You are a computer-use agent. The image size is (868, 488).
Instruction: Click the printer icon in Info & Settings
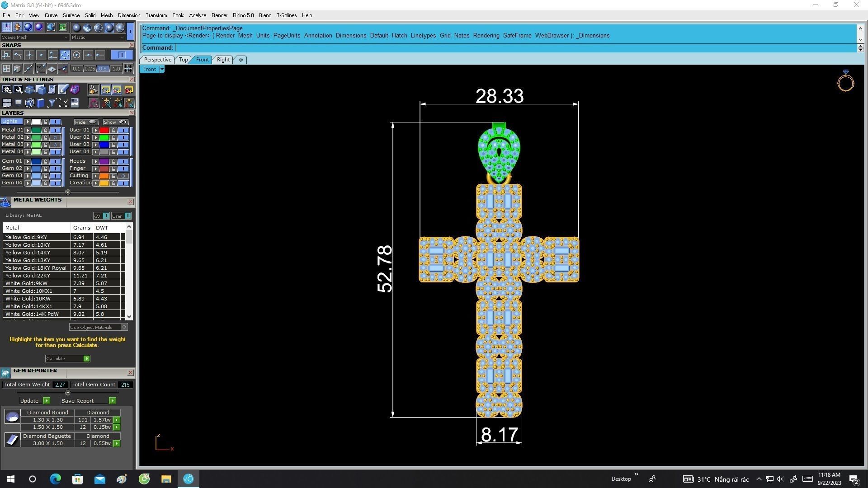(29, 89)
